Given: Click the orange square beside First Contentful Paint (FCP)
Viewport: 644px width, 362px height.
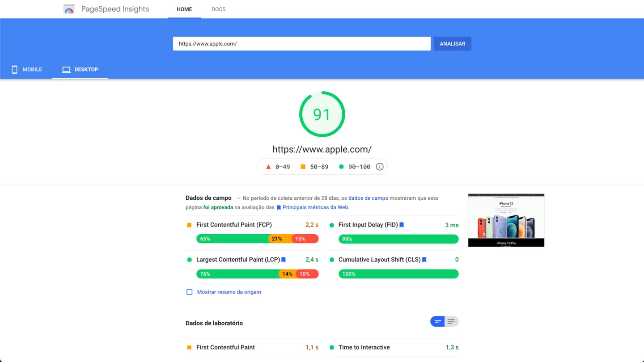Looking at the screenshot, I should (x=189, y=225).
